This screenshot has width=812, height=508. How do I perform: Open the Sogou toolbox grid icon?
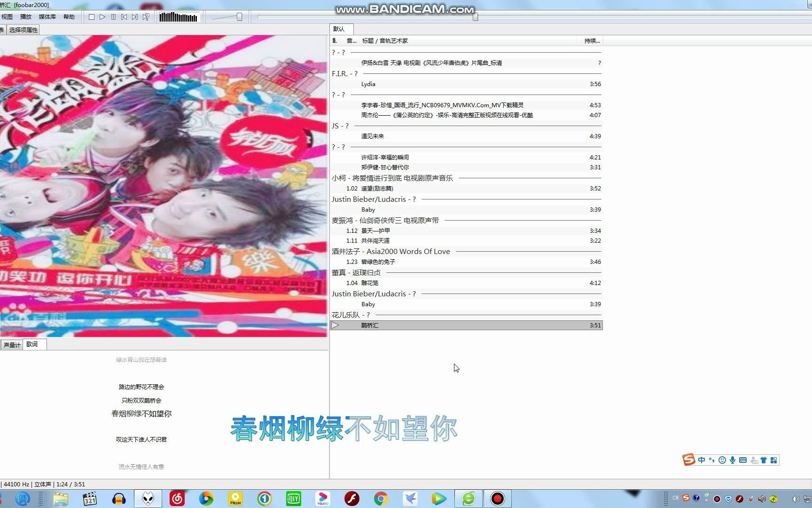tap(774, 460)
